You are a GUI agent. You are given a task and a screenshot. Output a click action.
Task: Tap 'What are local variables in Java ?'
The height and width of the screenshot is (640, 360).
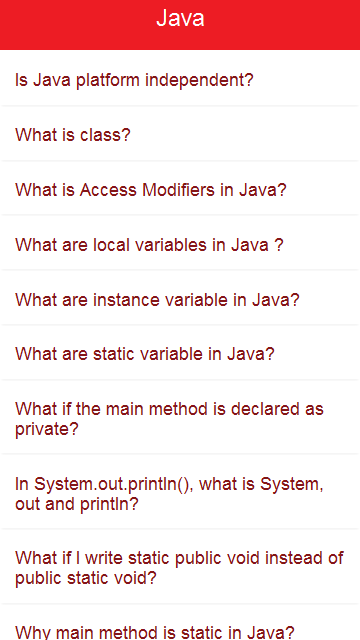180,243
